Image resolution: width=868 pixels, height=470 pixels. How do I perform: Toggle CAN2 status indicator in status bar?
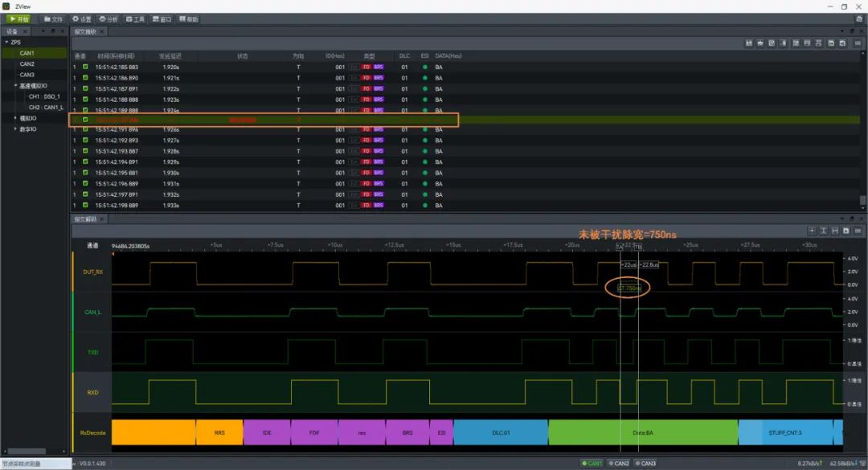coord(619,464)
